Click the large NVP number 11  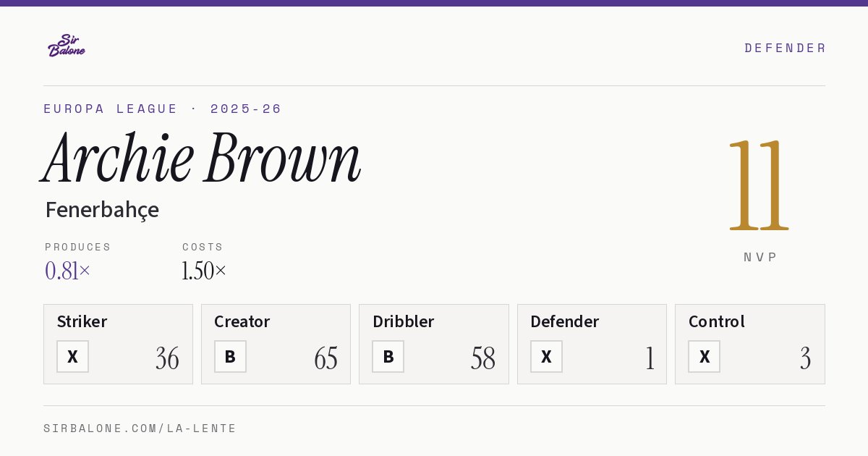759,185
